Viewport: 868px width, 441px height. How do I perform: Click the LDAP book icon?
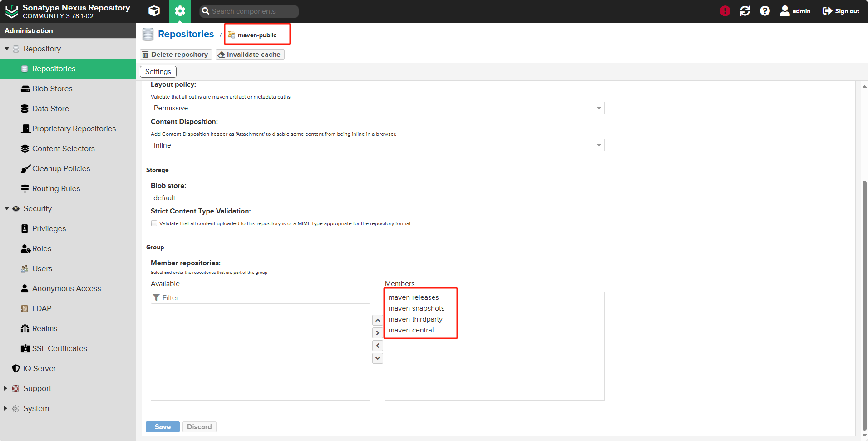[x=25, y=308]
